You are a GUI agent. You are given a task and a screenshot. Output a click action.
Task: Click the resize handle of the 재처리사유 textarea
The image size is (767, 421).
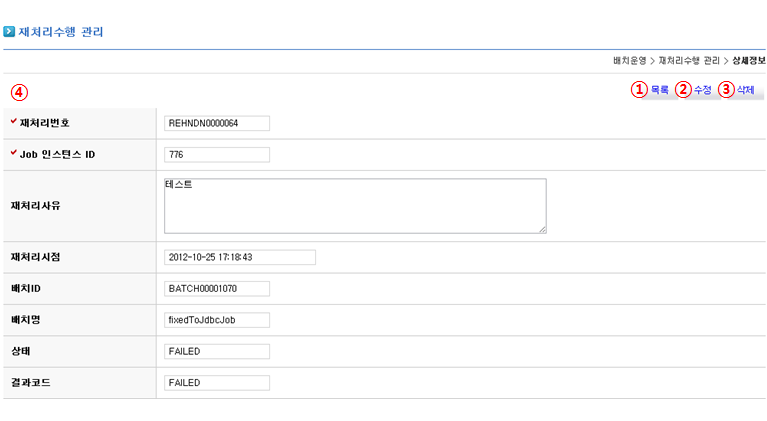(x=541, y=228)
